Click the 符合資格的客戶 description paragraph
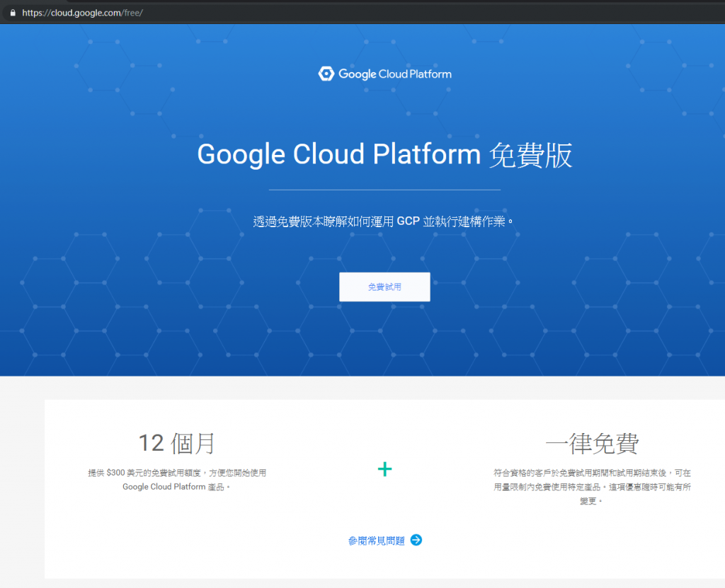Image resolution: width=725 pixels, height=588 pixels. [592, 487]
